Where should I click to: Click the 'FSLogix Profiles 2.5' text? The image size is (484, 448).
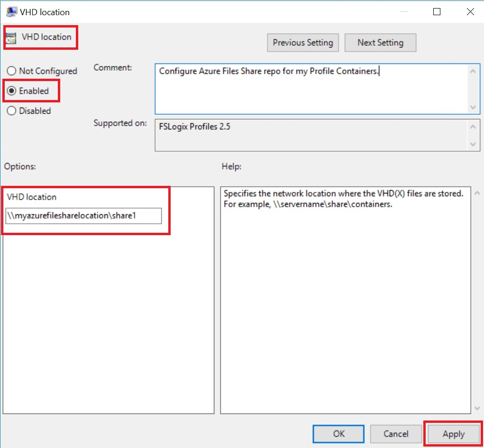point(194,127)
